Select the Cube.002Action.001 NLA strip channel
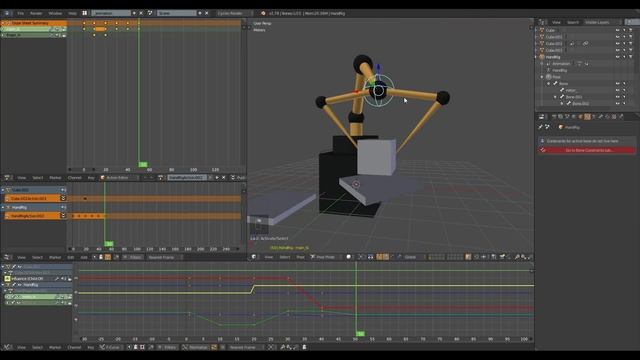640x360 pixels. pos(32,198)
